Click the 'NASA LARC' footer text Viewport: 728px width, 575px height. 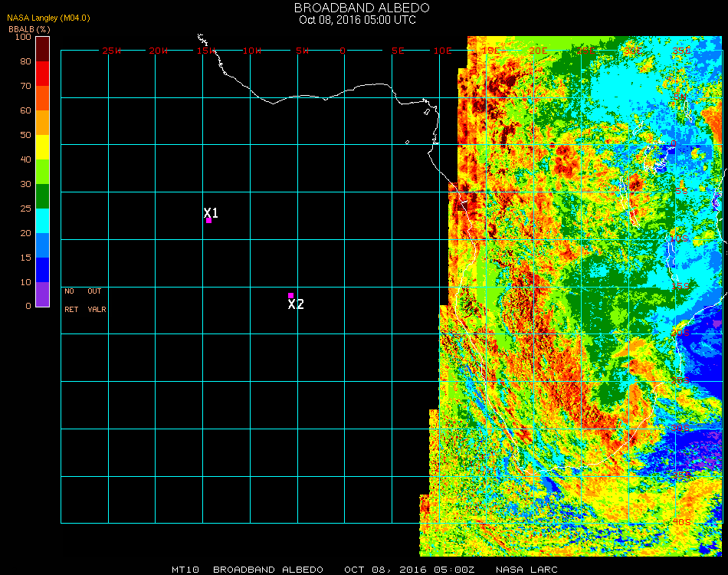point(526,570)
